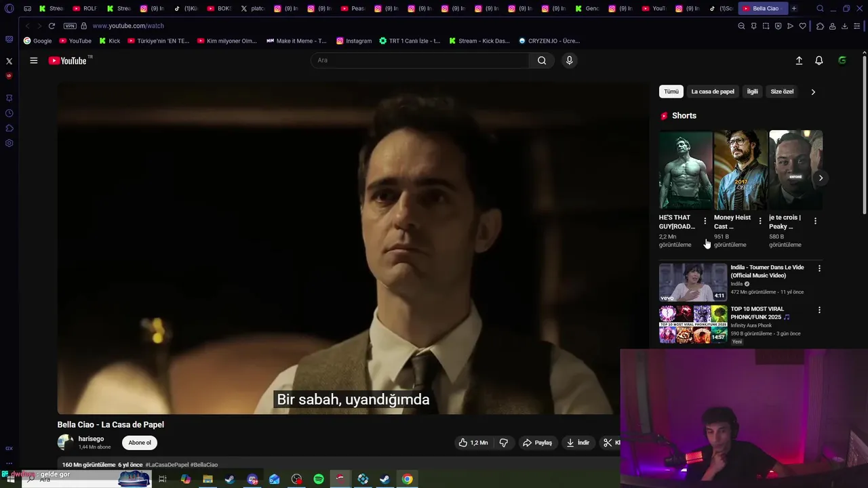
Task: Select the La casa de papel chip
Action: click(713, 91)
